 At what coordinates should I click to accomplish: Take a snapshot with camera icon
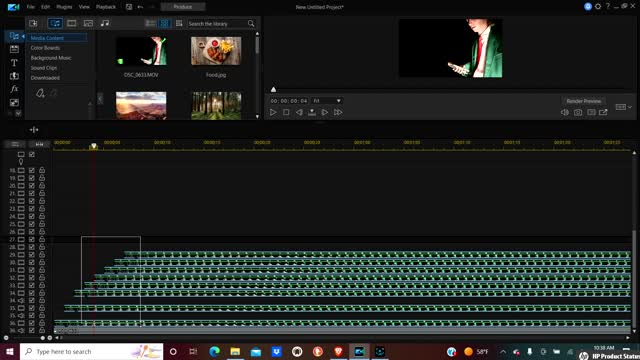(578, 112)
